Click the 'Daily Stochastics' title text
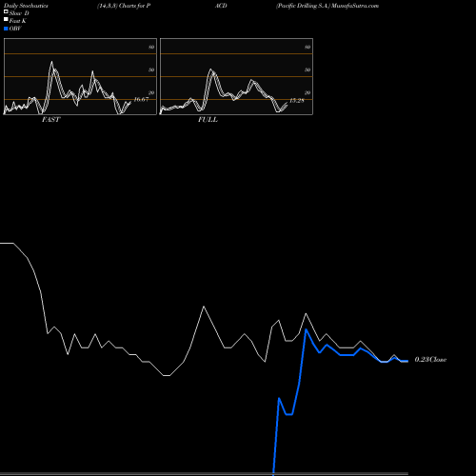 [26, 6]
